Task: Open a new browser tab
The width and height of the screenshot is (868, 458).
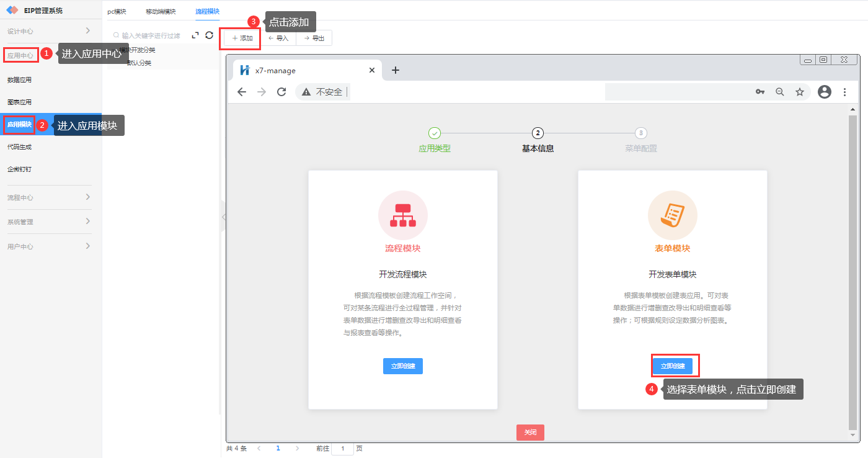Action: 396,70
